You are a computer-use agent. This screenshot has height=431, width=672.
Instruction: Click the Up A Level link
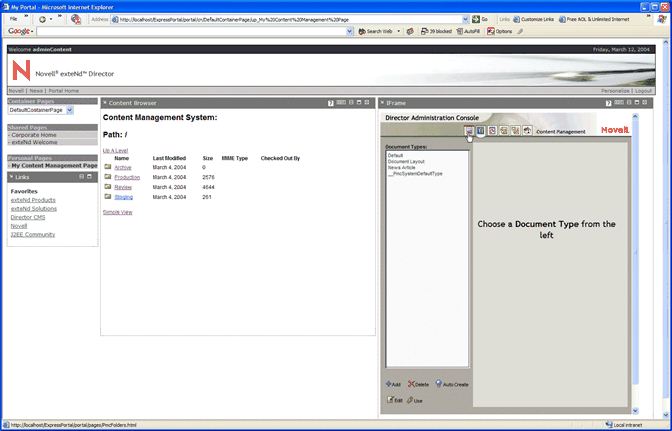tap(115, 150)
